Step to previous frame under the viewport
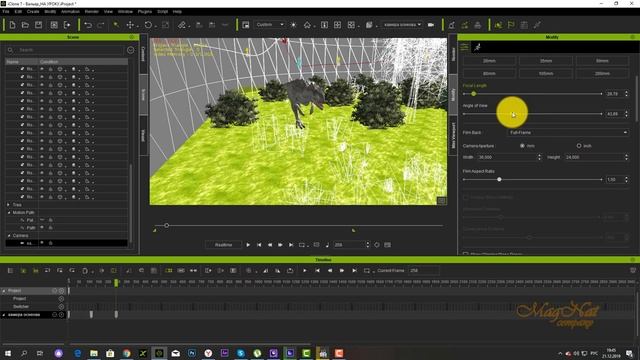This screenshot has height=360, width=640. pos(270,245)
